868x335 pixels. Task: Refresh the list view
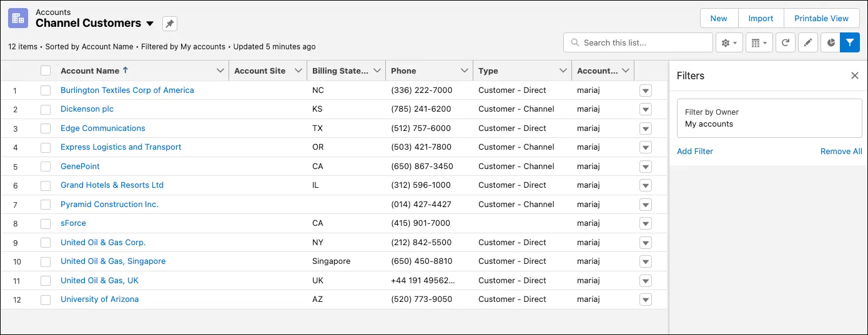coord(786,42)
